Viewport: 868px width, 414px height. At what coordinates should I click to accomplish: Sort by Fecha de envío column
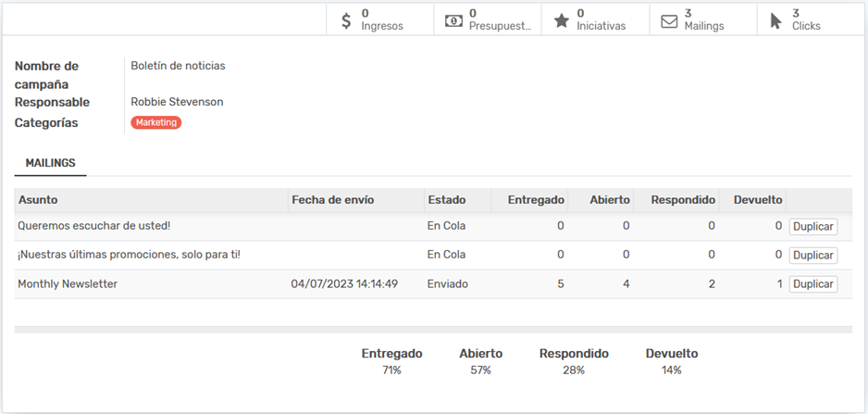pyautogui.click(x=332, y=200)
